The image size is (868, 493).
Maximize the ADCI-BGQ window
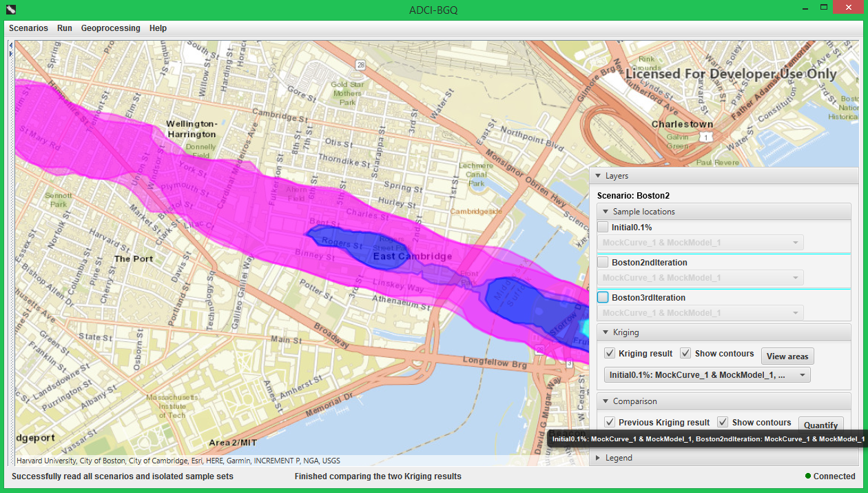pos(824,7)
